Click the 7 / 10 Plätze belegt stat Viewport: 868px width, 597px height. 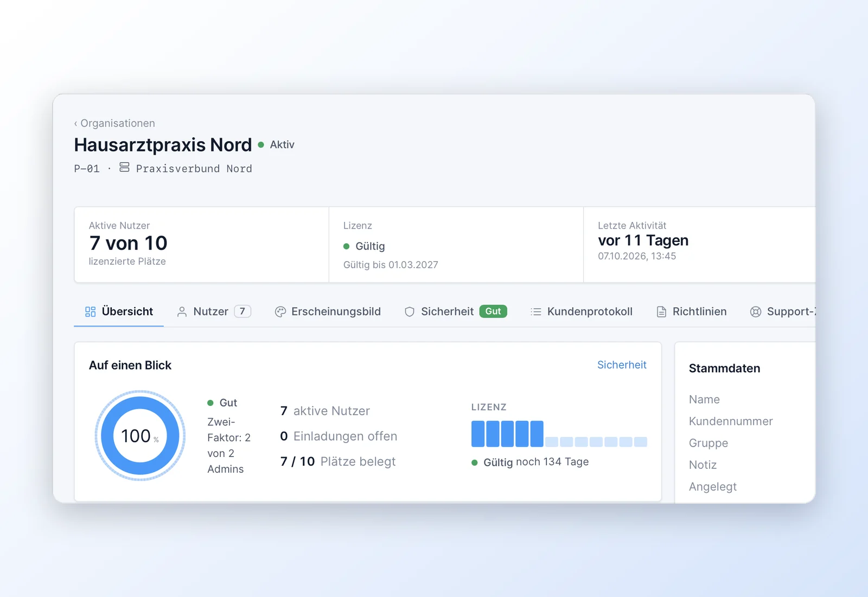(338, 461)
